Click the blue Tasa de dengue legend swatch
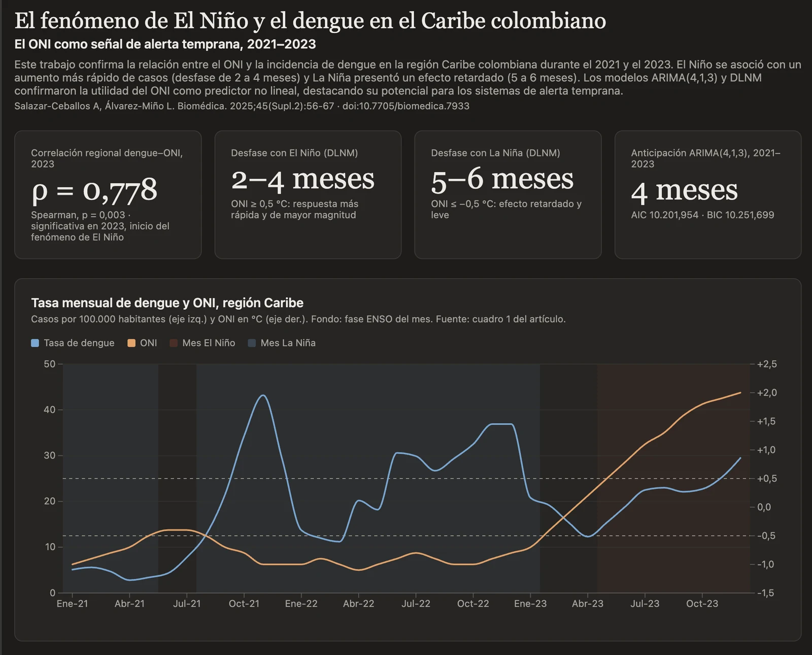812x655 pixels. tap(35, 343)
